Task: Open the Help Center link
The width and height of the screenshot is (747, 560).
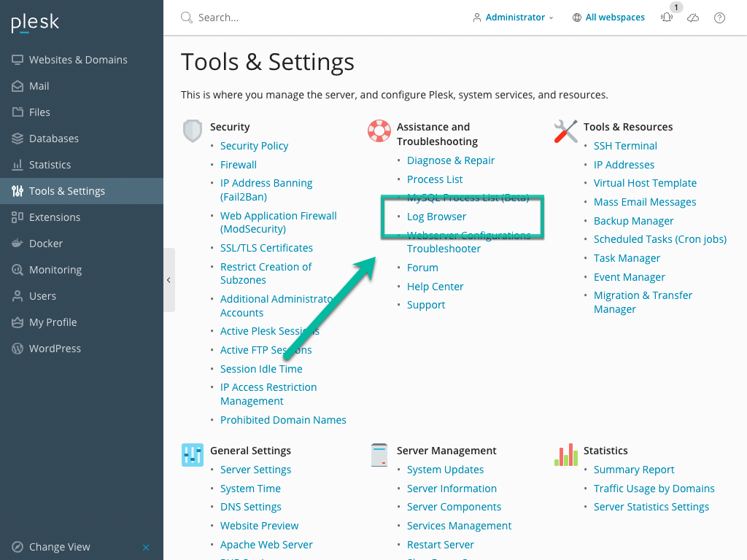Action: point(435,287)
